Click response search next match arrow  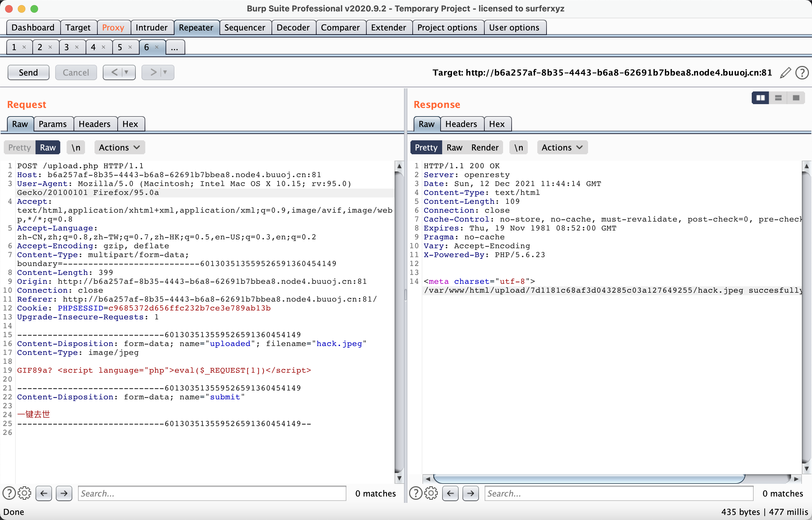pyautogui.click(x=471, y=493)
